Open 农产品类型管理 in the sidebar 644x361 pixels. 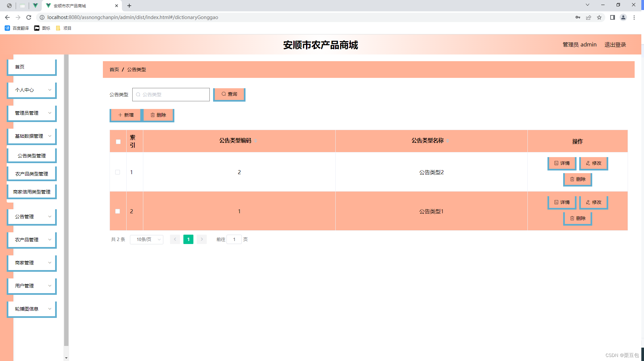32,174
